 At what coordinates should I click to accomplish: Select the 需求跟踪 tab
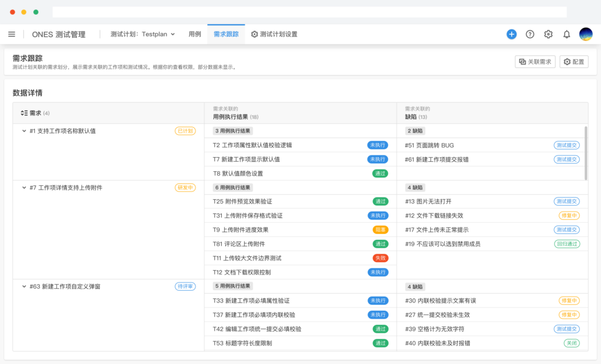click(226, 34)
